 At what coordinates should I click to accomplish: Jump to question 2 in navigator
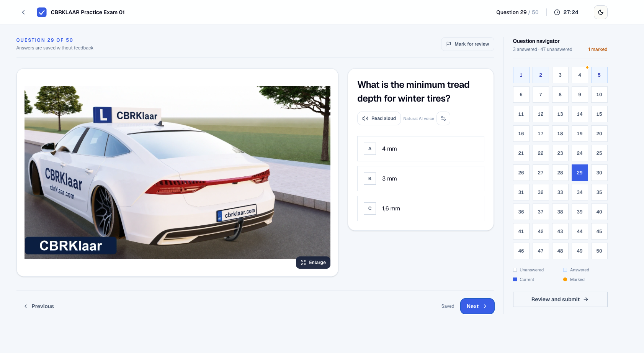point(541,75)
